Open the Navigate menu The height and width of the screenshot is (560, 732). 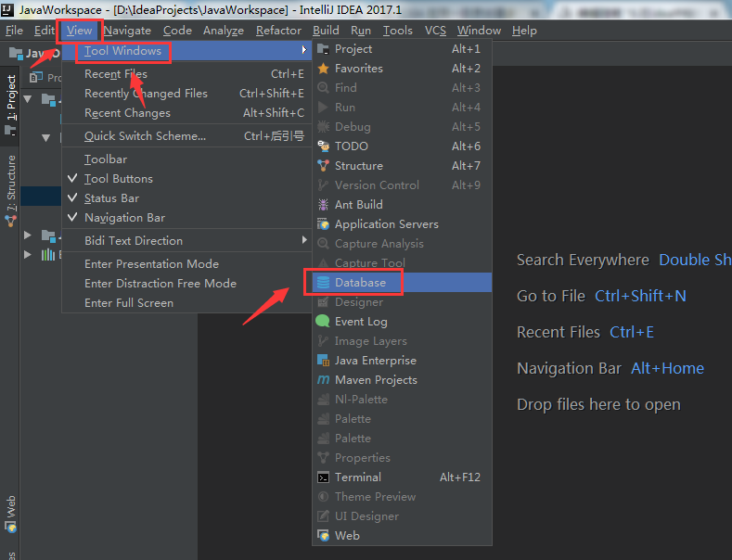(127, 31)
